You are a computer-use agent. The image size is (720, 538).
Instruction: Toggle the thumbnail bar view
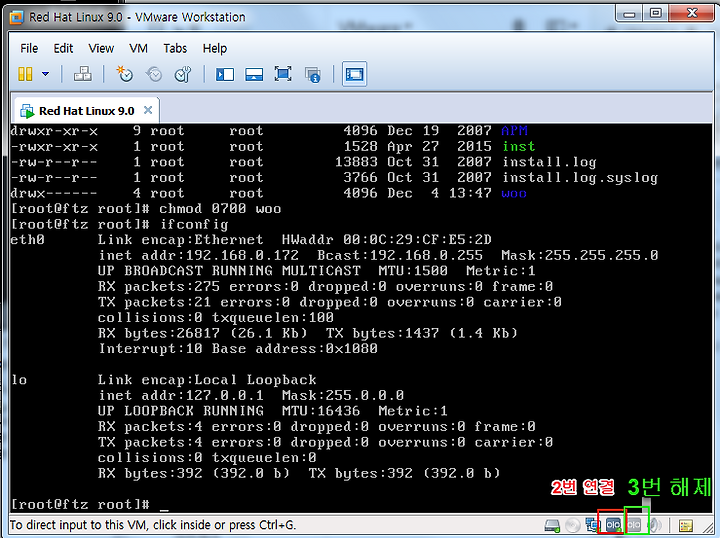point(254,74)
